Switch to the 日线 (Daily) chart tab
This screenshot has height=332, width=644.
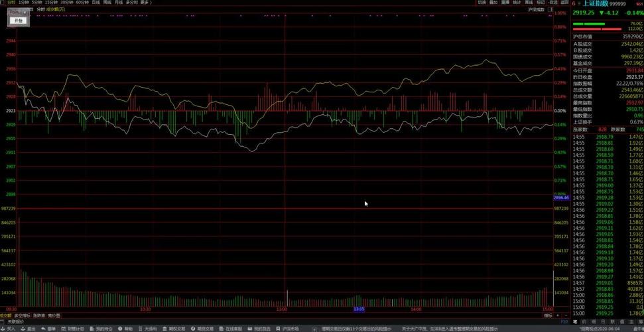[96, 3]
